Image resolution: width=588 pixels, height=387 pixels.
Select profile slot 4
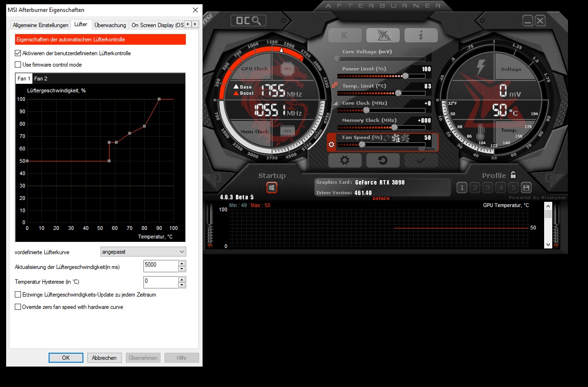click(500, 188)
